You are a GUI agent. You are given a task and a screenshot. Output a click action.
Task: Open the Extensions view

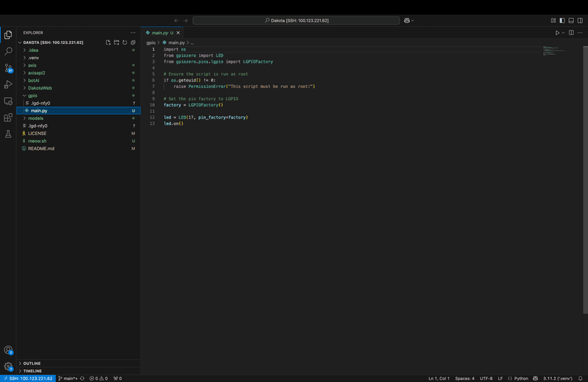coord(9,118)
